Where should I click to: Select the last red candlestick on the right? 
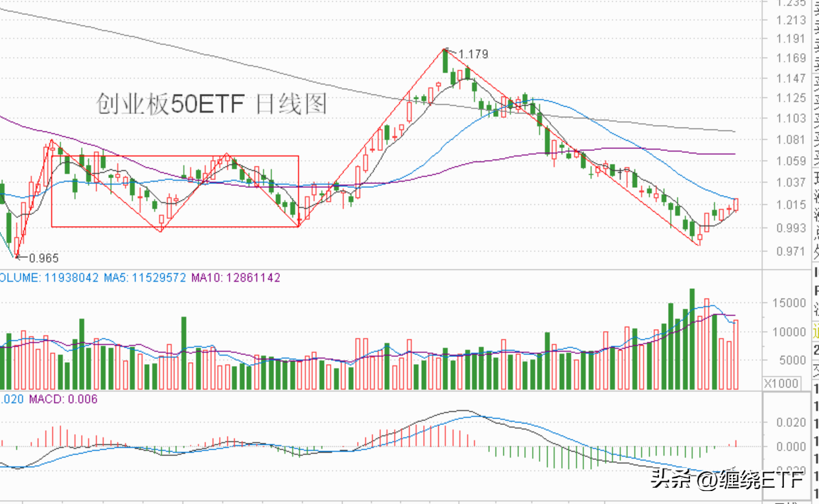[736, 205]
